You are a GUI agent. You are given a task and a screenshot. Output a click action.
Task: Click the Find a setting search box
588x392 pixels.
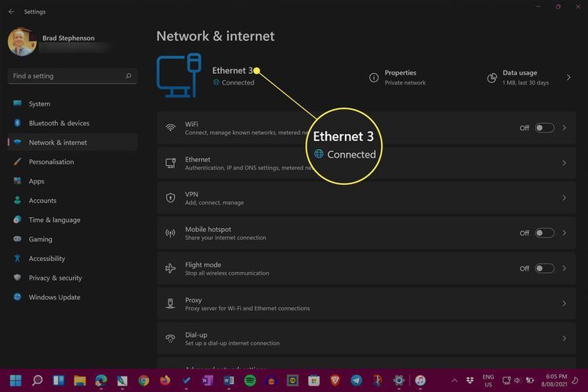[x=67, y=76]
